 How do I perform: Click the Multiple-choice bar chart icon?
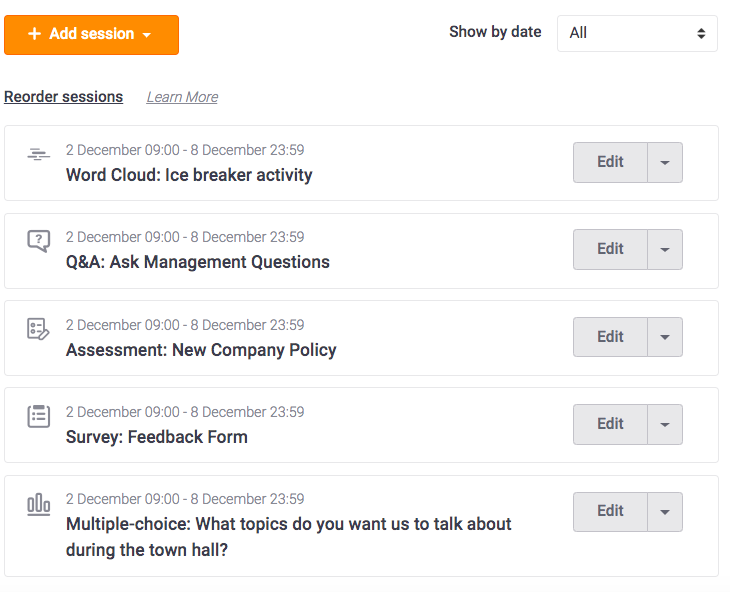39,505
